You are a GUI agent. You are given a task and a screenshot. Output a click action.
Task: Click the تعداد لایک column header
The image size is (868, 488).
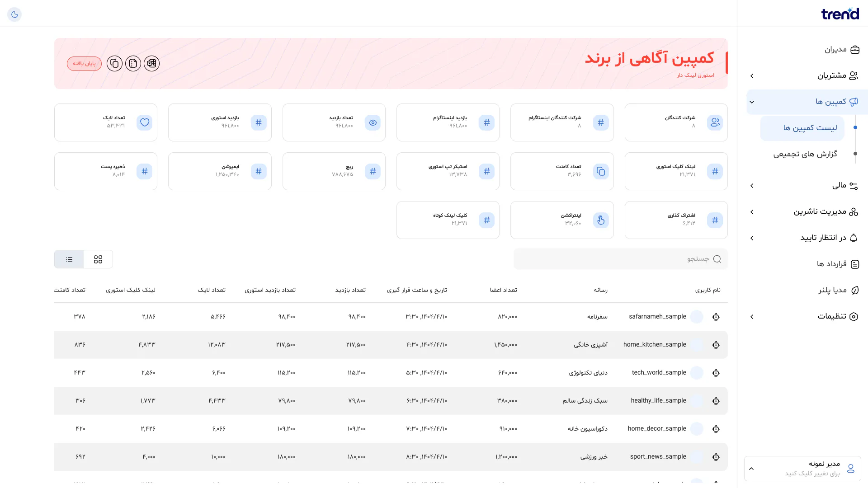(x=212, y=290)
